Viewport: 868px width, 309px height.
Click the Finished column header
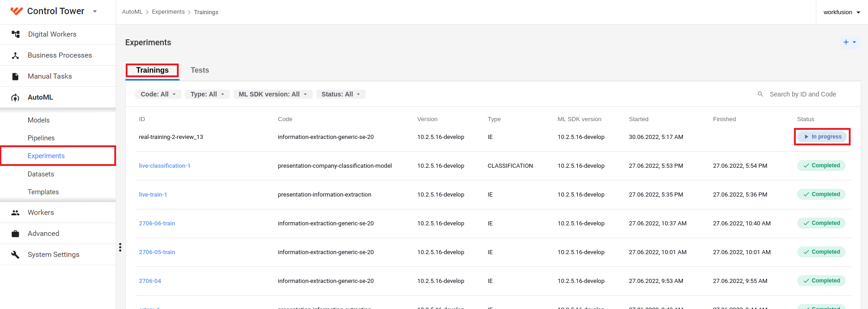click(x=724, y=119)
